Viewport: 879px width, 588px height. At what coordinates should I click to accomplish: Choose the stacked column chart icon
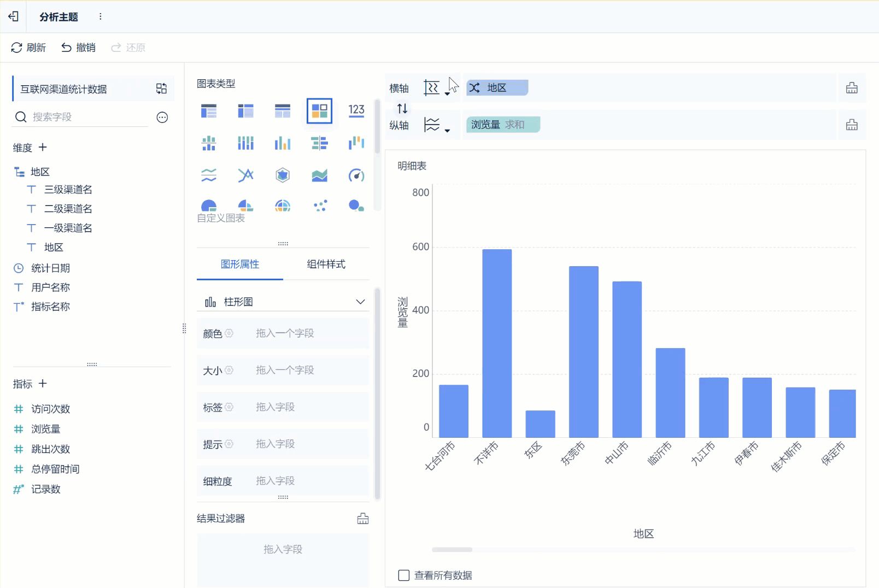coord(245,143)
